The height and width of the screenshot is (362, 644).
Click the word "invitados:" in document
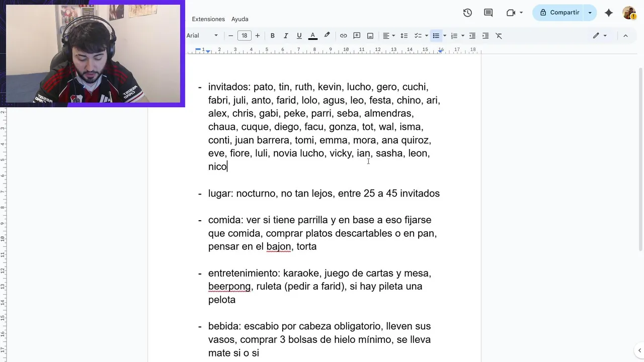pyautogui.click(x=229, y=86)
